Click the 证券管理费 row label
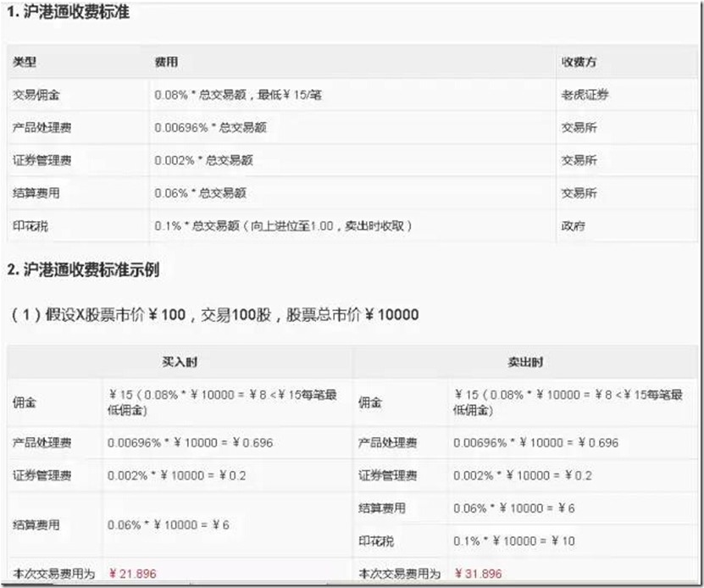The image size is (704, 588). point(38,159)
